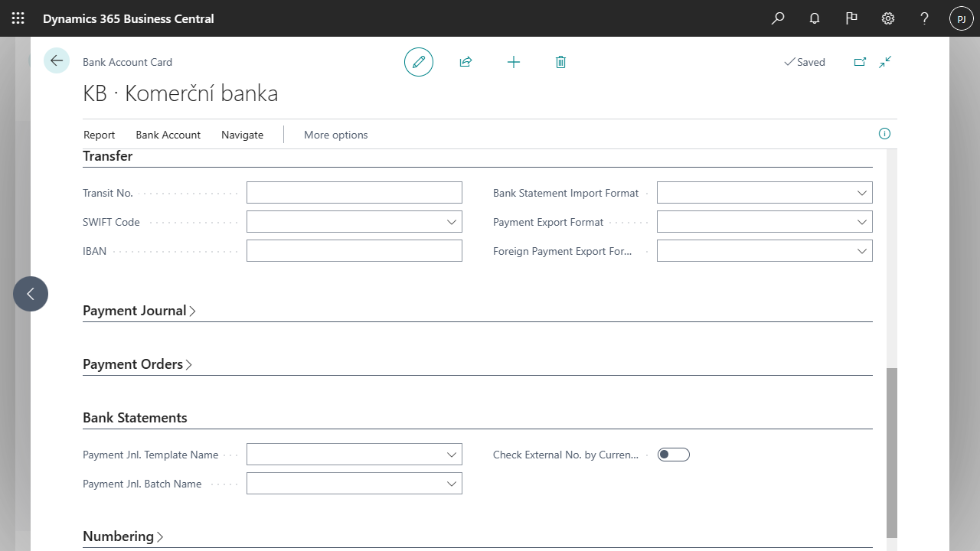
Task: Select the Edit pencil icon
Action: coord(418,61)
